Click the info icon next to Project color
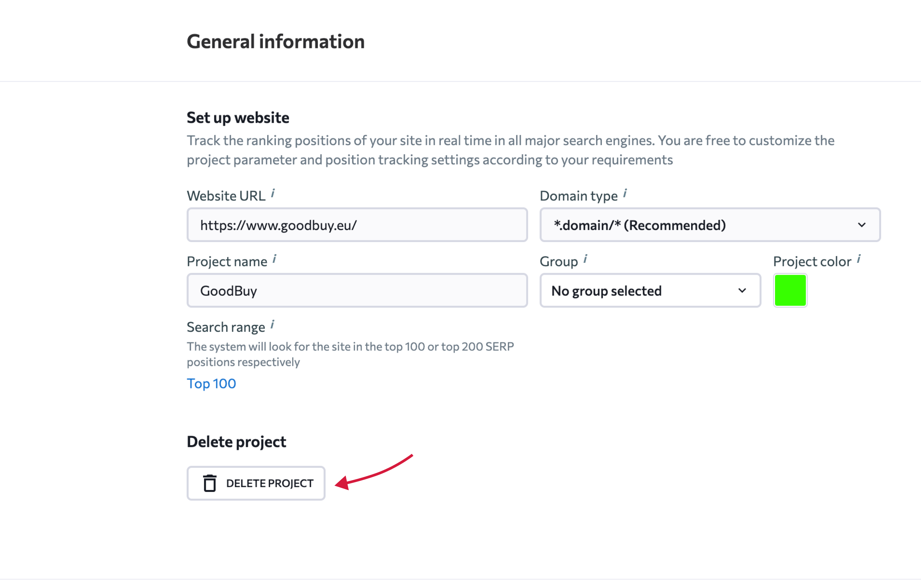This screenshot has width=921, height=588. (x=859, y=259)
